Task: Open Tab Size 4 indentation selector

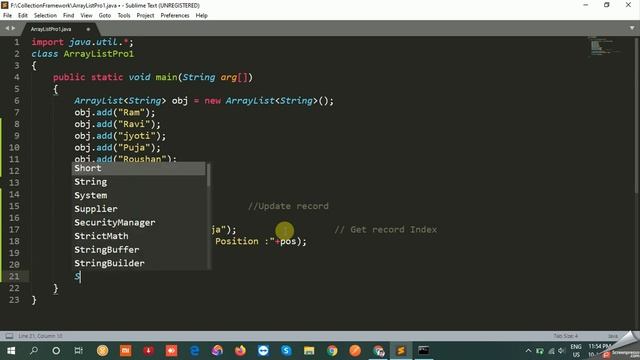Action: click(x=565, y=336)
